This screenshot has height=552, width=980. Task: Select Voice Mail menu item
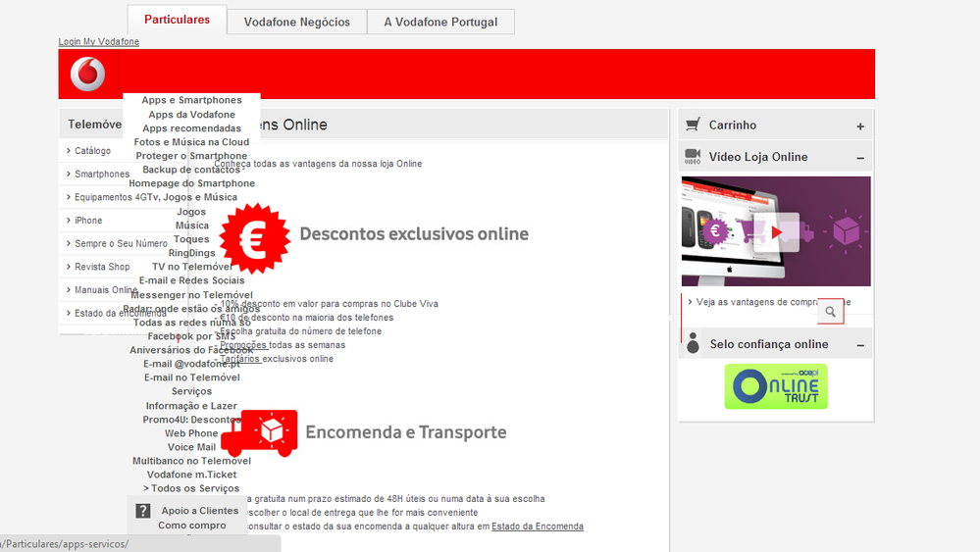pyautogui.click(x=191, y=447)
